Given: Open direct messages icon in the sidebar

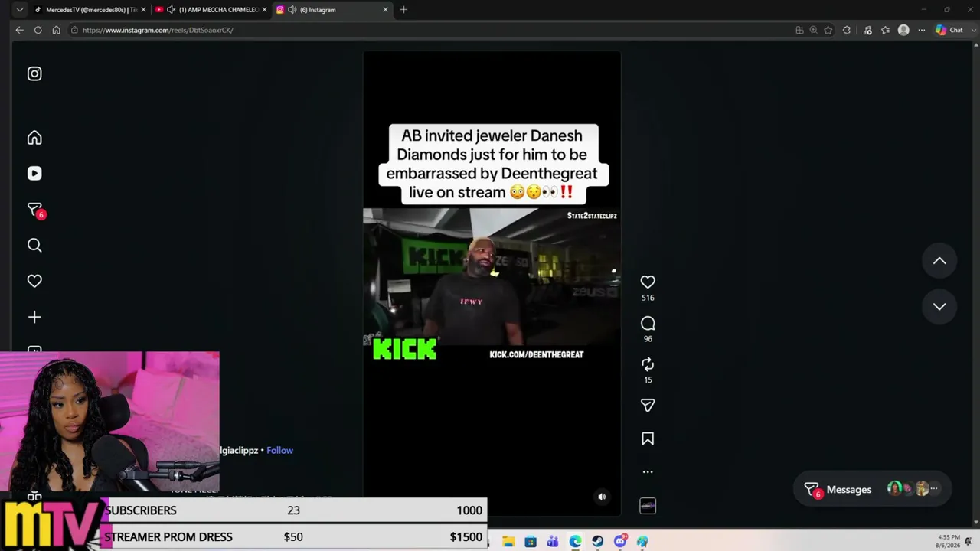Looking at the screenshot, I should click(35, 210).
